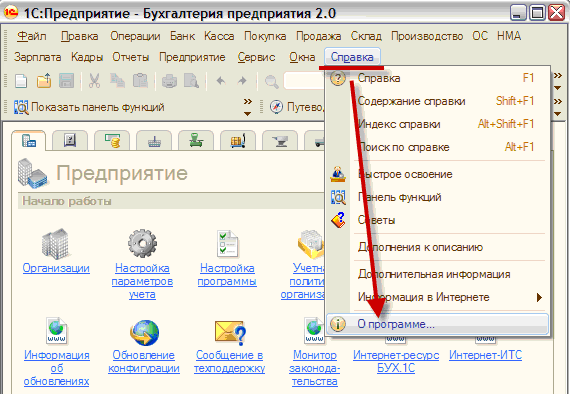Select О программе... in the Справка menu
This screenshot has height=394, width=570.
(x=437, y=324)
